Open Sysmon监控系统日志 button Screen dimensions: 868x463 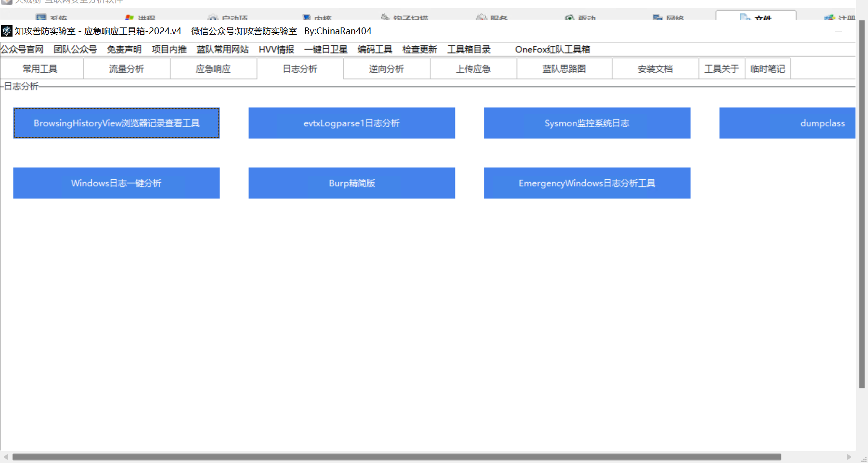(587, 123)
